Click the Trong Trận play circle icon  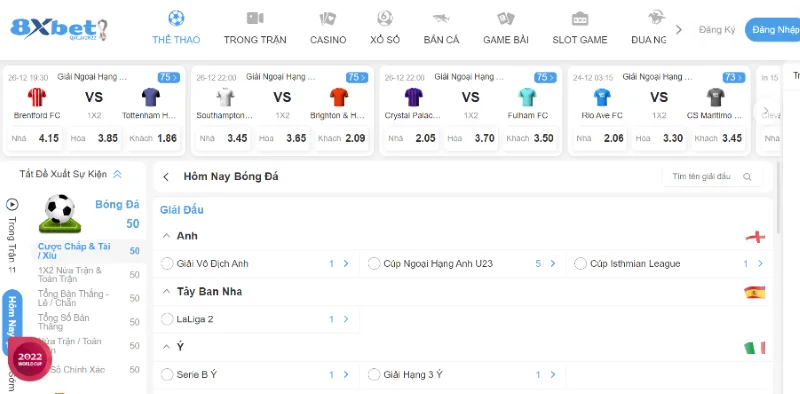[12, 205]
